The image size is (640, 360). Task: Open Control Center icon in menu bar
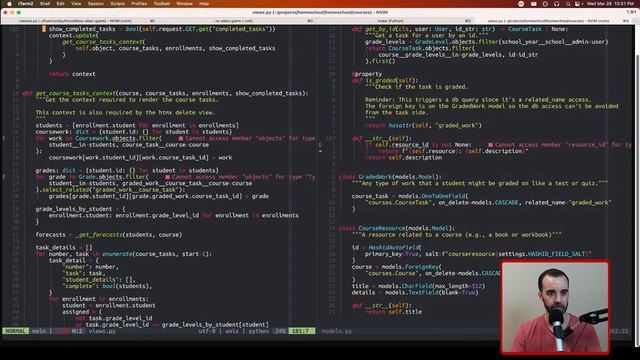pyautogui.click(x=578, y=4)
